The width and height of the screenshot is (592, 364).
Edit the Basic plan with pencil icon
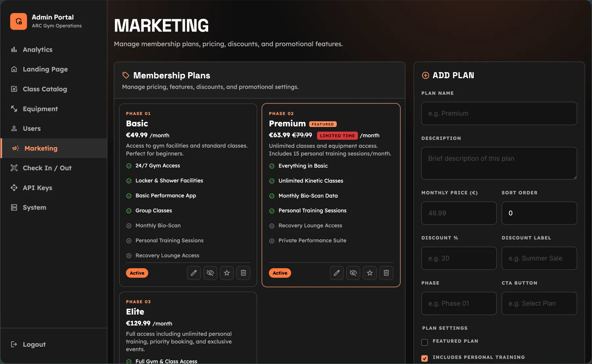[194, 273]
